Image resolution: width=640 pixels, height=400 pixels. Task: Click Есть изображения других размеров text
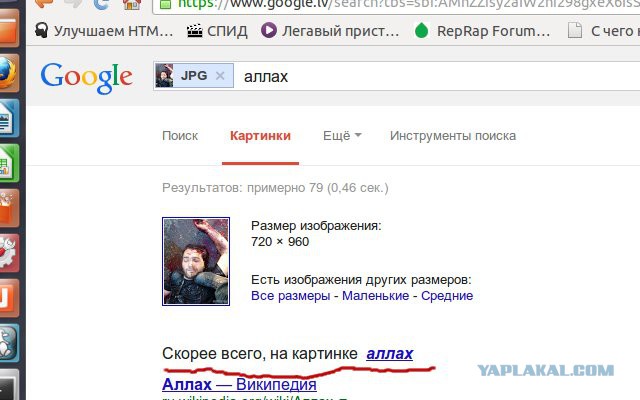361,280
